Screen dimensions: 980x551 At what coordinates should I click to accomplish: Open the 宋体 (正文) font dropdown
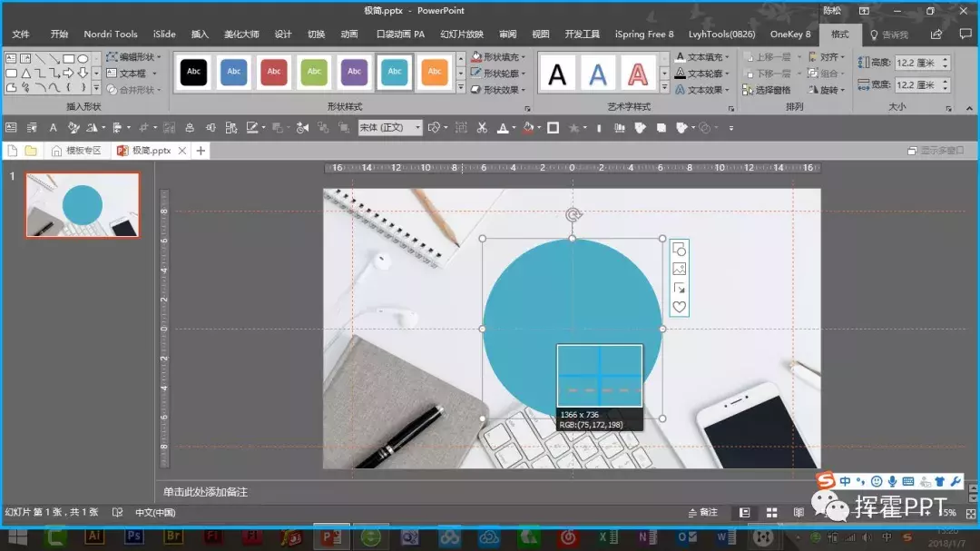click(390, 128)
